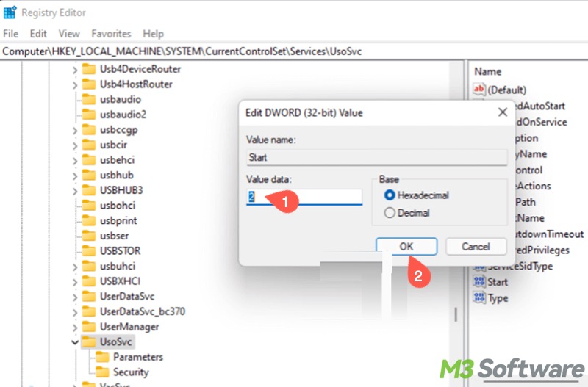Screen dimensions: 588x387
Task: Open the Help menu
Action: pos(153,34)
